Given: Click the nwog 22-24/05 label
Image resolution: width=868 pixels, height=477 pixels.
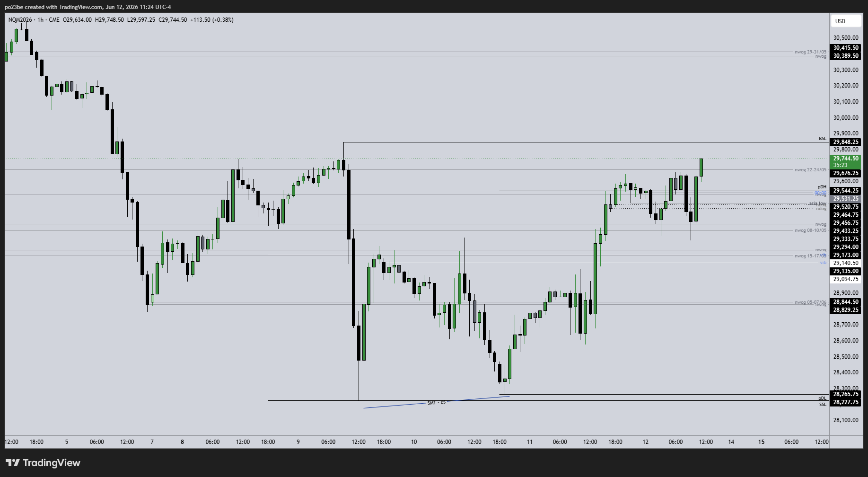Looking at the screenshot, I should pyautogui.click(x=810, y=170).
